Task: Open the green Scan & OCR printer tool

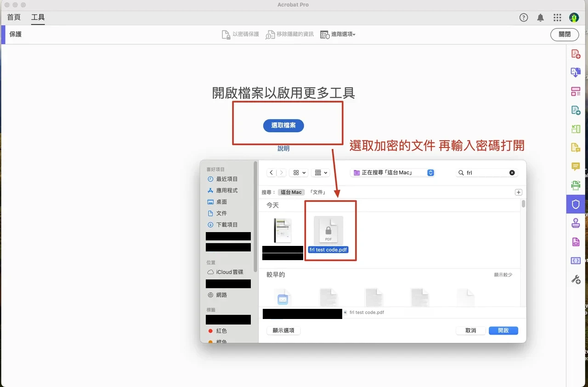Action: pyautogui.click(x=576, y=185)
